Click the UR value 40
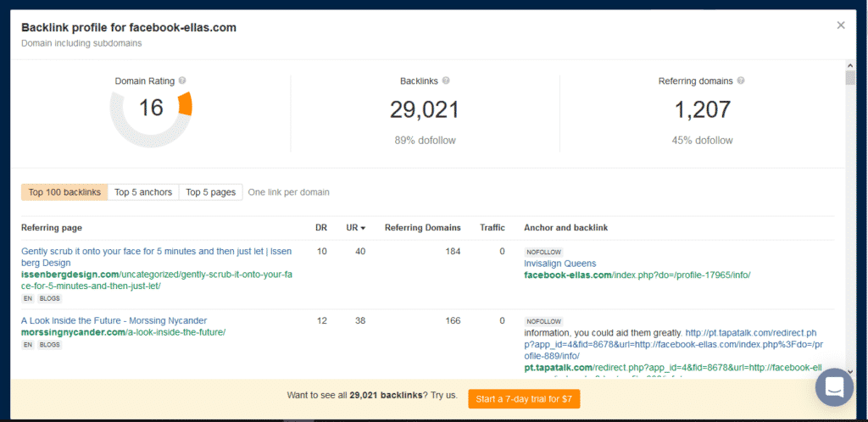 (360, 252)
